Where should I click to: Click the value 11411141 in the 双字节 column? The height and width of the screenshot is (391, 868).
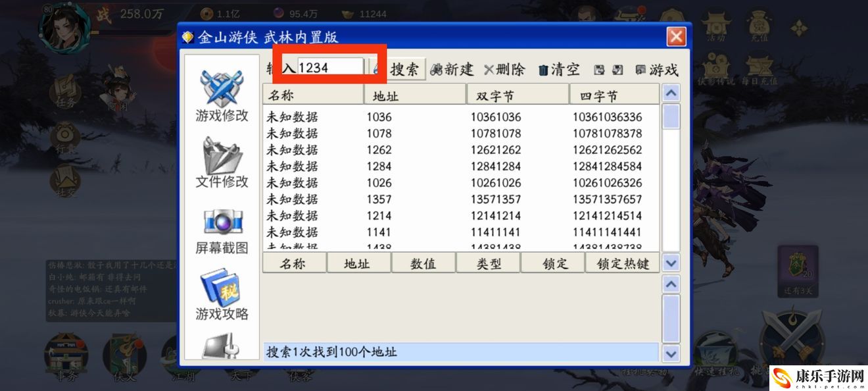[495, 232]
